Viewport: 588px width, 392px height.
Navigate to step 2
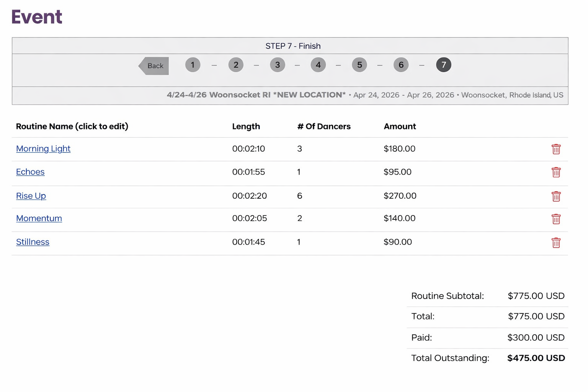click(x=236, y=65)
